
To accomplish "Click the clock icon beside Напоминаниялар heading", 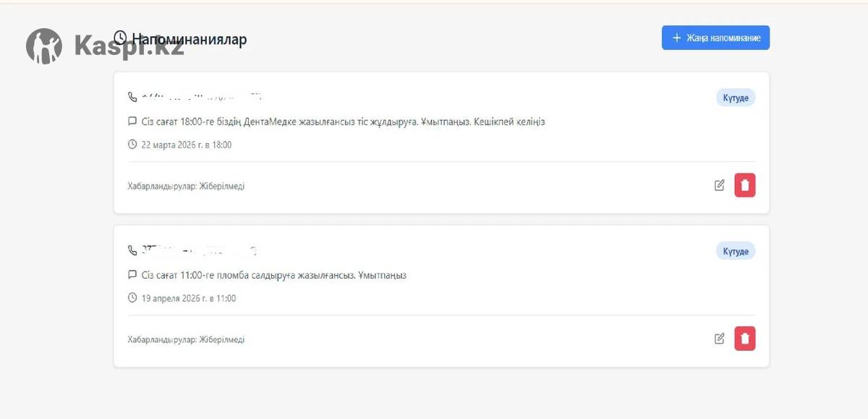I will pyautogui.click(x=120, y=38).
